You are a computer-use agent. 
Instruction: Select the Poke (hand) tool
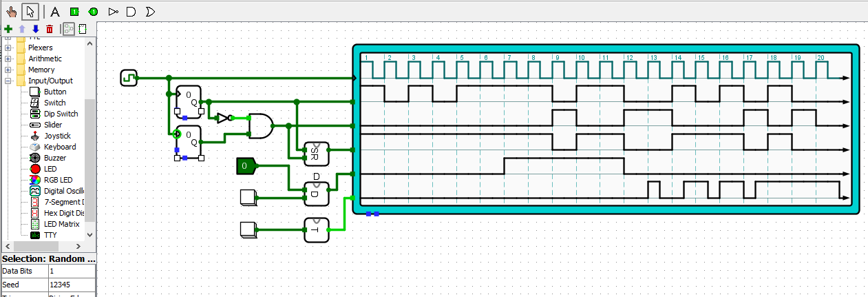pyautogui.click(x=11, y=11)
